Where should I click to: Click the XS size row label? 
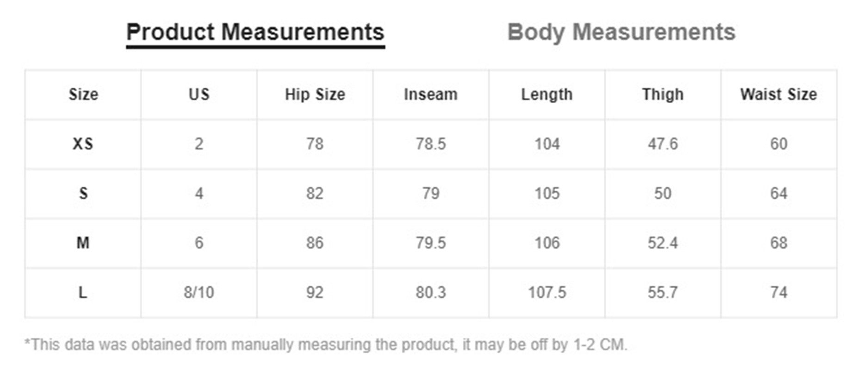click(83, 144)
